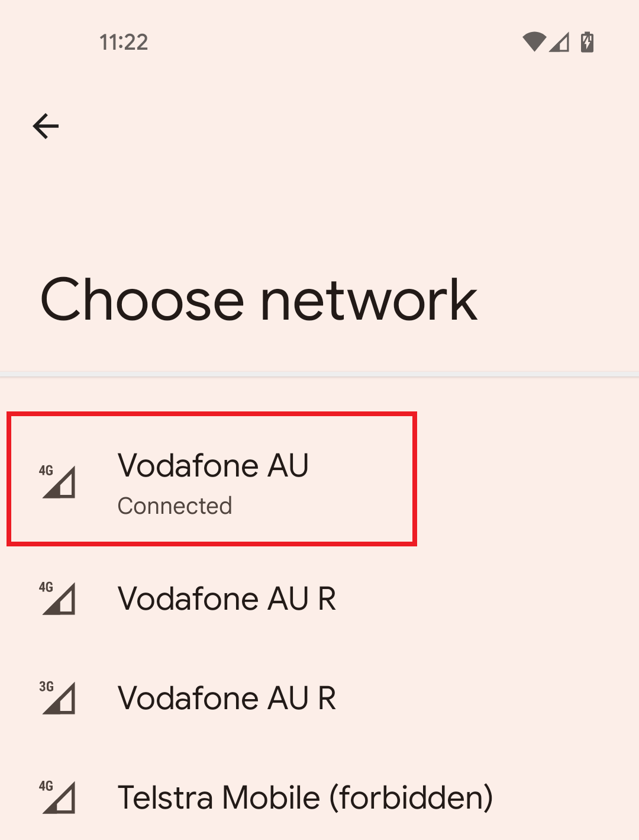Tap the Telstra Mobile label text
Viewport: 639px width, 840px height.
(305, 798)
